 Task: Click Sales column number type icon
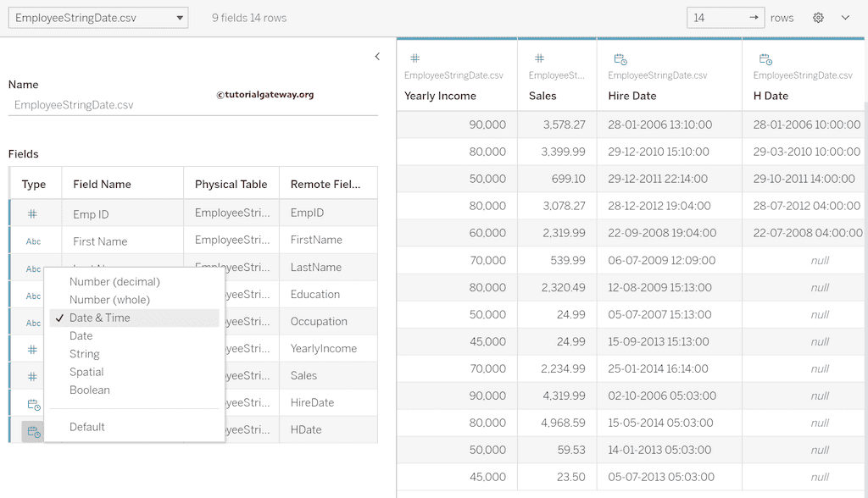(x=539, y=58)
